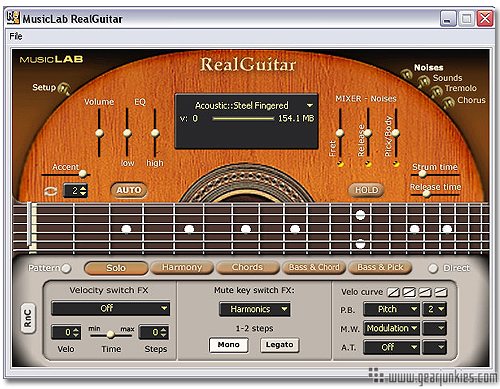Click the Fret noise mixer slider knob
Viewport: 500px width, 389px height.
340,133
